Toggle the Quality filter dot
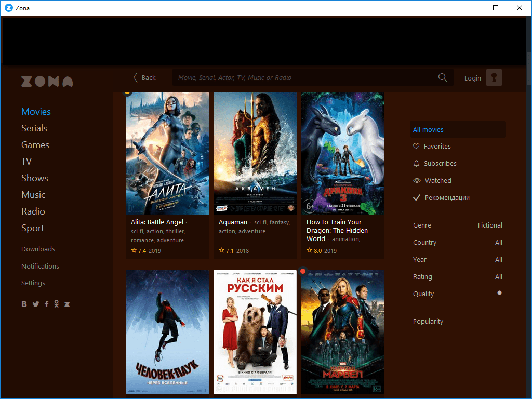 (x=499, y=293)
